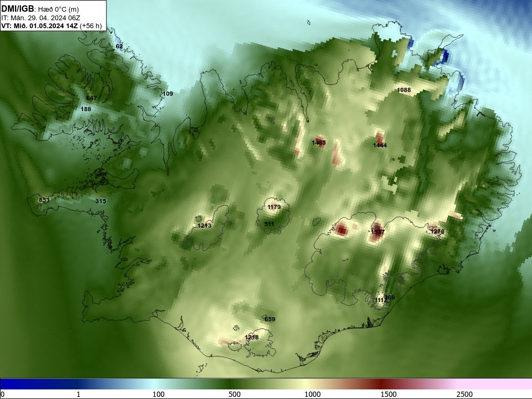Click the unlabeled dark red hotspot west of 1537

[x=342, y=230]
